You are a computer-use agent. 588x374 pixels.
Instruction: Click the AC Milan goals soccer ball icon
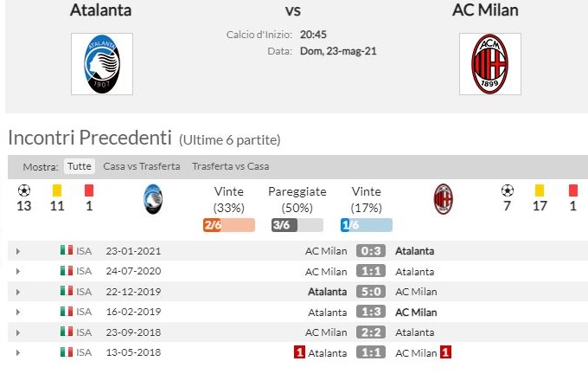507,190
